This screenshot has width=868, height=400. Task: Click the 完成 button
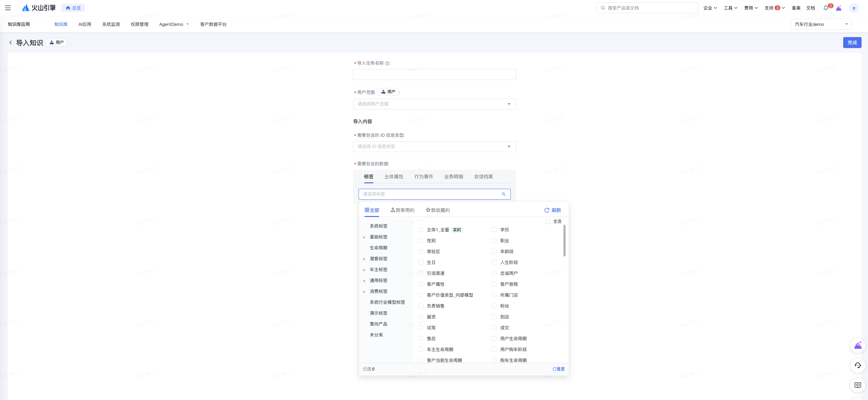[852, 43]
